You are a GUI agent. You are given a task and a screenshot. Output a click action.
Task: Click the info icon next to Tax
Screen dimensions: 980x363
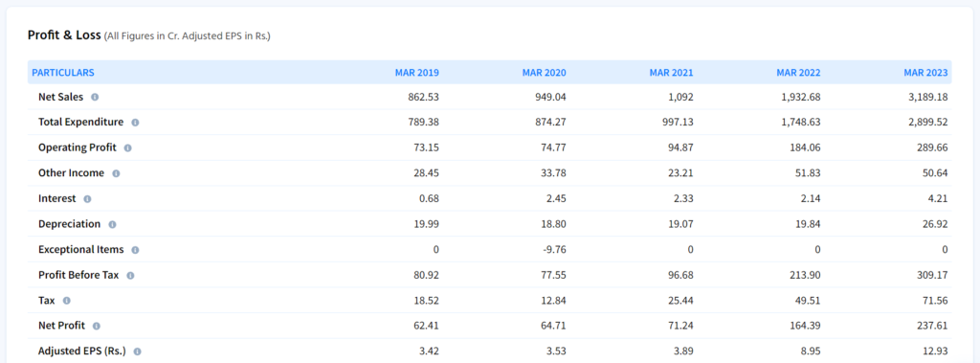pos(67,301)
